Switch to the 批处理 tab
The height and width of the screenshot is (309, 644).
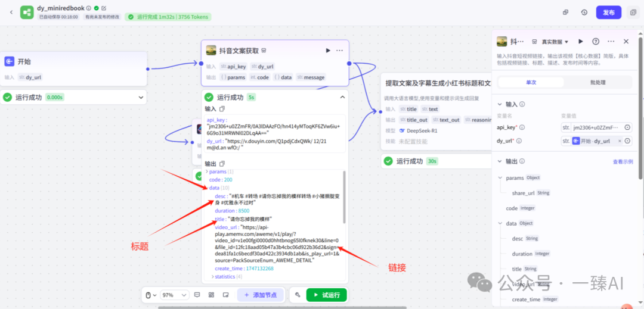click(x=597, y=82)
